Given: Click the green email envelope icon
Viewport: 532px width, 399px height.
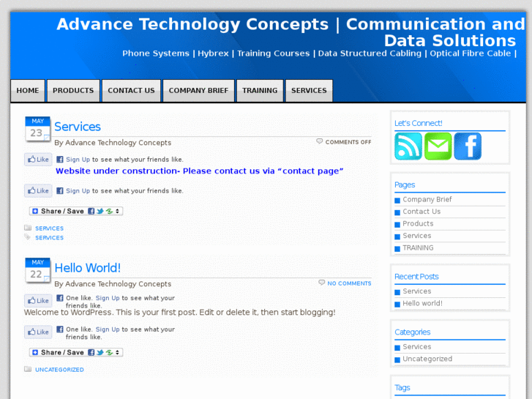Looking at the screenshot, I should [x=438, y=146].
